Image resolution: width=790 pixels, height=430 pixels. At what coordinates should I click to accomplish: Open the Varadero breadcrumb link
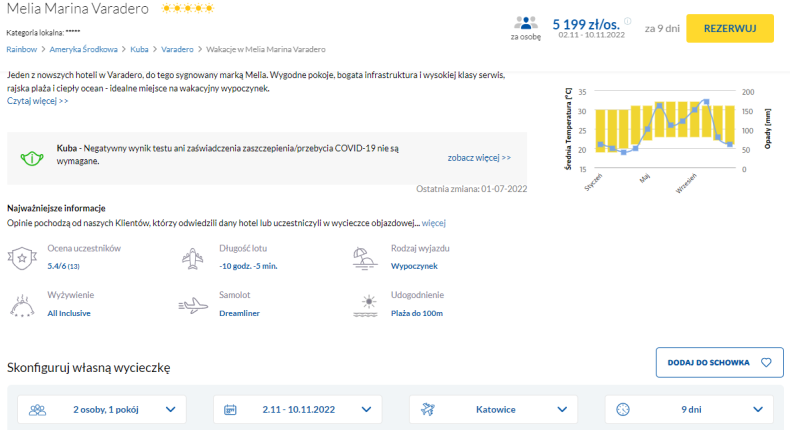point(177,49)
